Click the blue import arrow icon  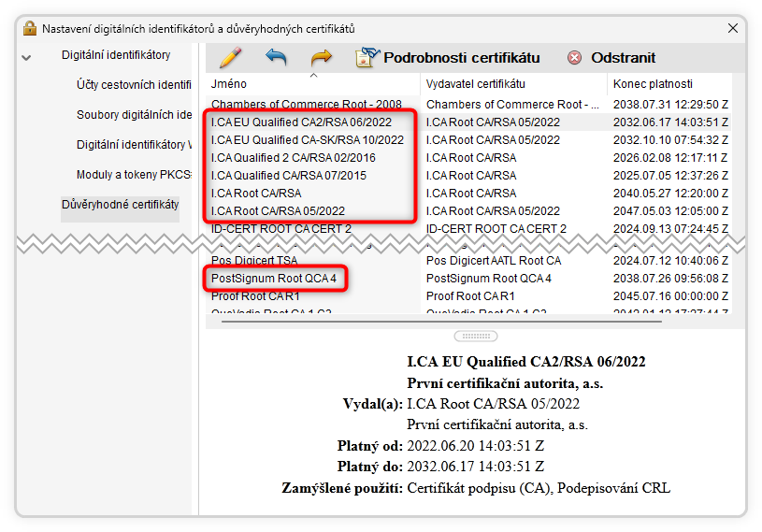276,57
